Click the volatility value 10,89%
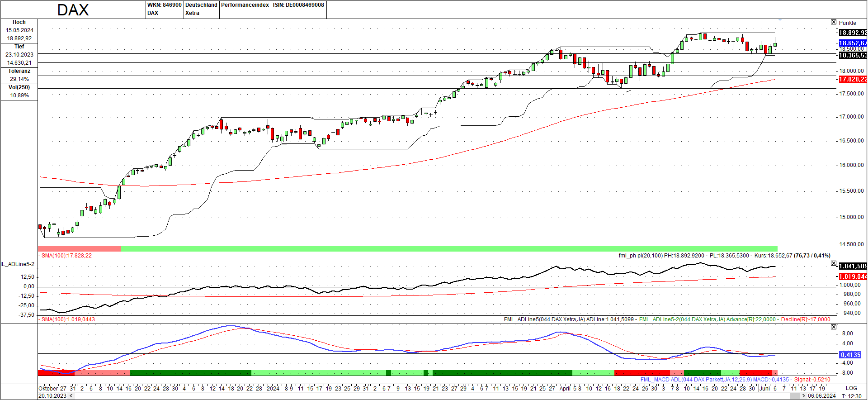The image size is (868, 400). coord(19,95)
